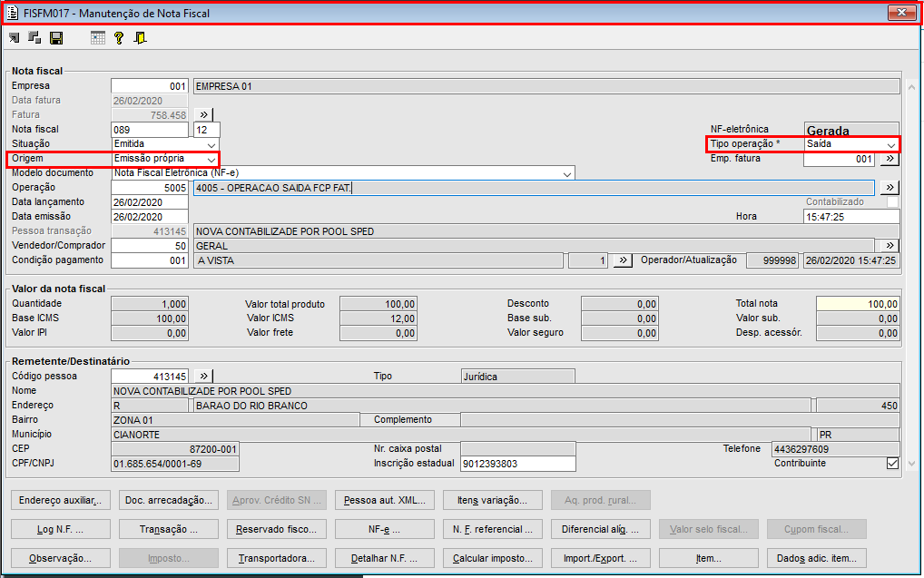The height and width of the screenshot is (578, 924).
Task: Click the greyed Imposto button
Action: (x=169, y=558)
